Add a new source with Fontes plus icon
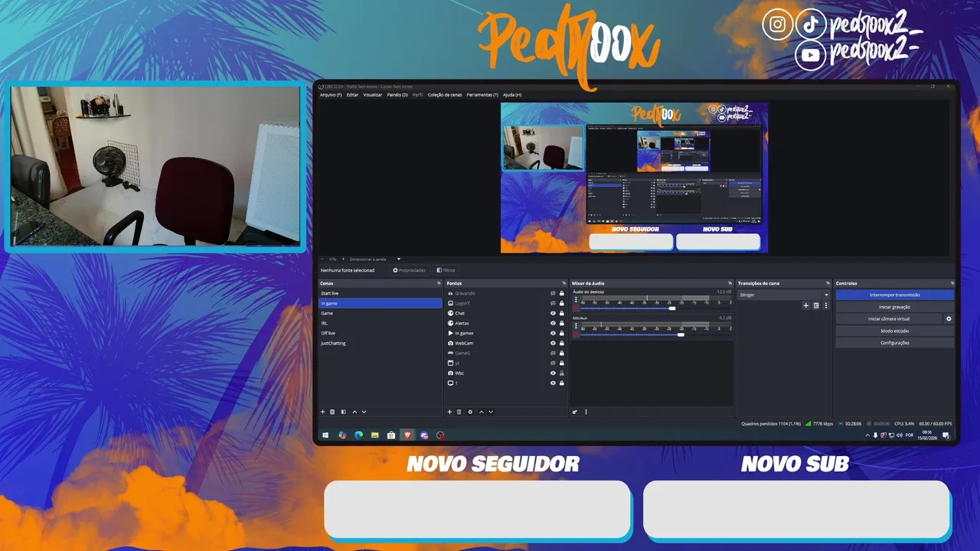Screen dimensions: 980x551 [449, 412]
